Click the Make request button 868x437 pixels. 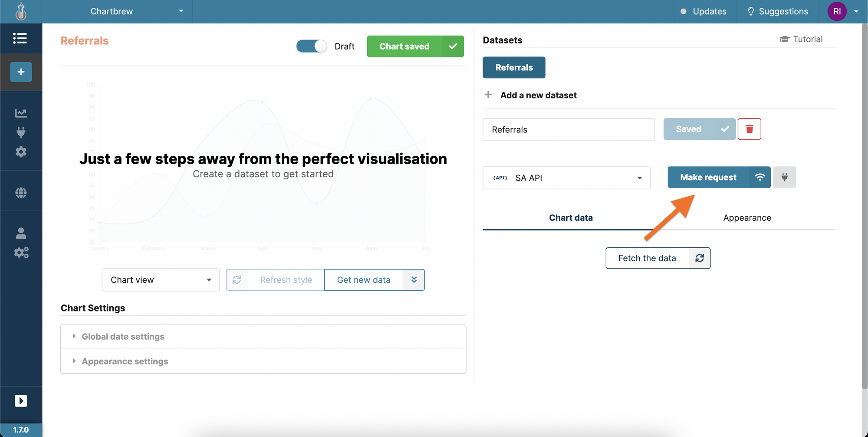(x=708, y=177)
